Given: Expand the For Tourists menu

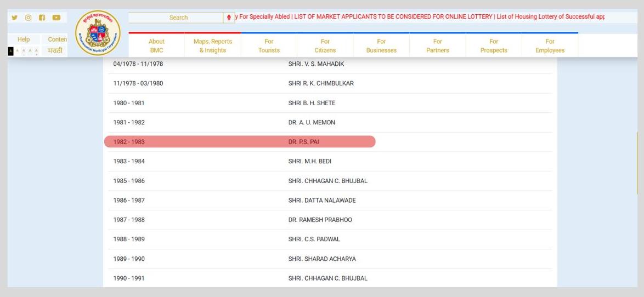Looking at the screenshot, I should click(269, 45).
